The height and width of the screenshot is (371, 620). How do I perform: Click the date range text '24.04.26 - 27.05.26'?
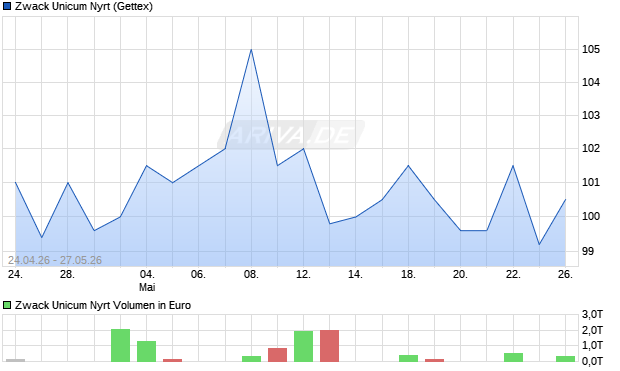point(55,260)
